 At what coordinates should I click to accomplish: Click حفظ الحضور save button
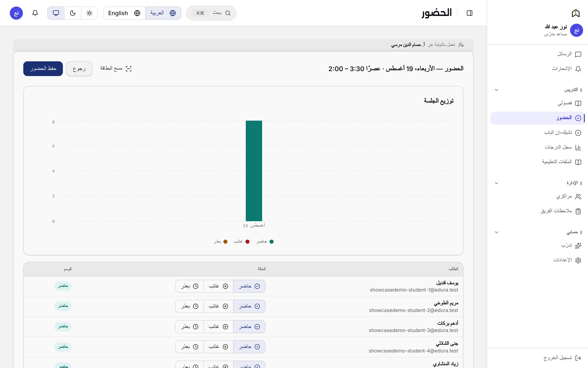tap(43, 69)
